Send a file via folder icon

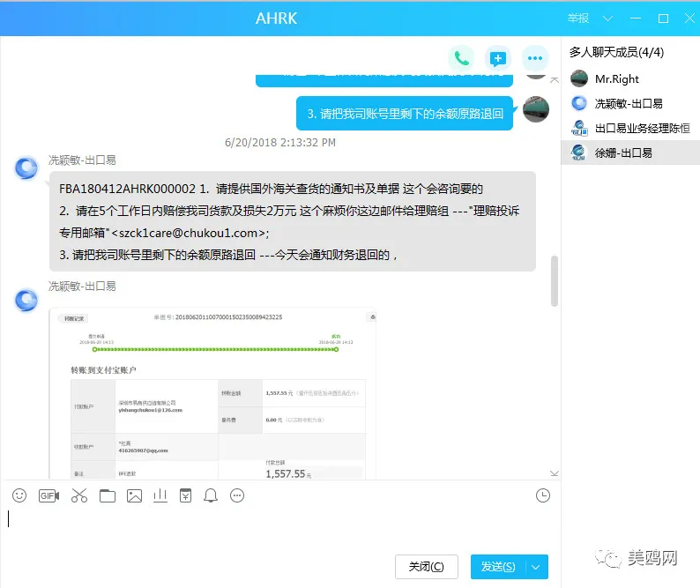(108, 495)
